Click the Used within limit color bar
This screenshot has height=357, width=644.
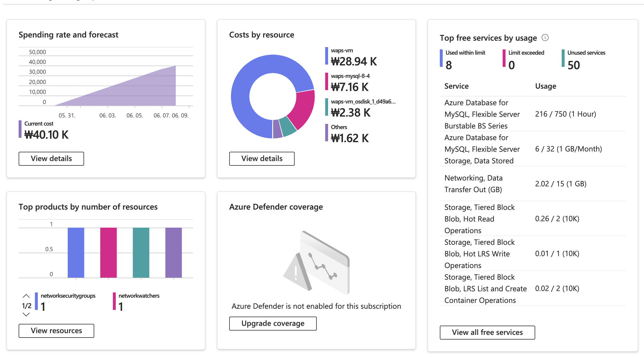point(441,58)
